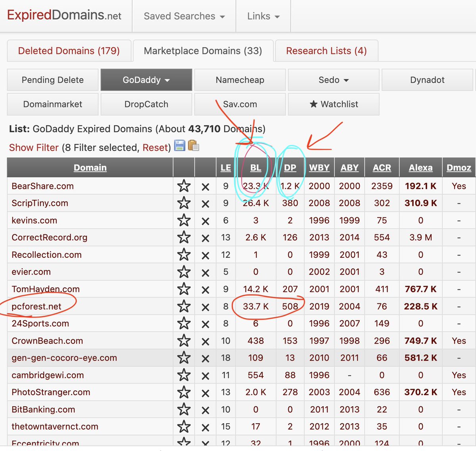Hide BitBanking.com with its X icon
The width and height of the screenshot is (476, 451).
click(x=205, y=410)
